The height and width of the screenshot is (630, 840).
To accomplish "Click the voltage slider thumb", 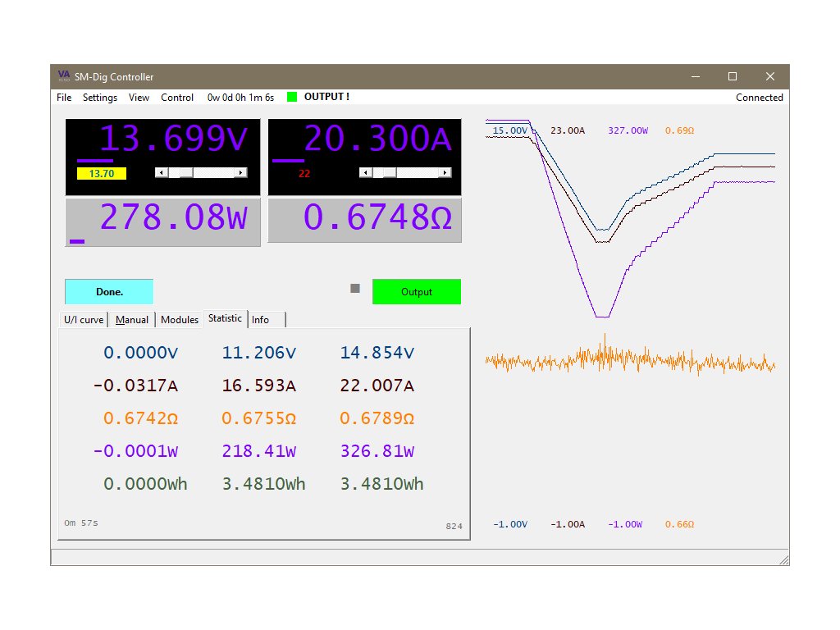I will pyautogui.click(x=186, y=172).
